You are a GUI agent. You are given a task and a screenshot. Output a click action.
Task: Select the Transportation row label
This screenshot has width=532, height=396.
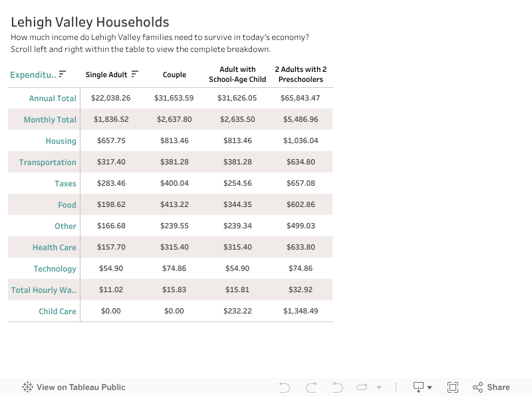pyautogui.click(x=47, y=162)
